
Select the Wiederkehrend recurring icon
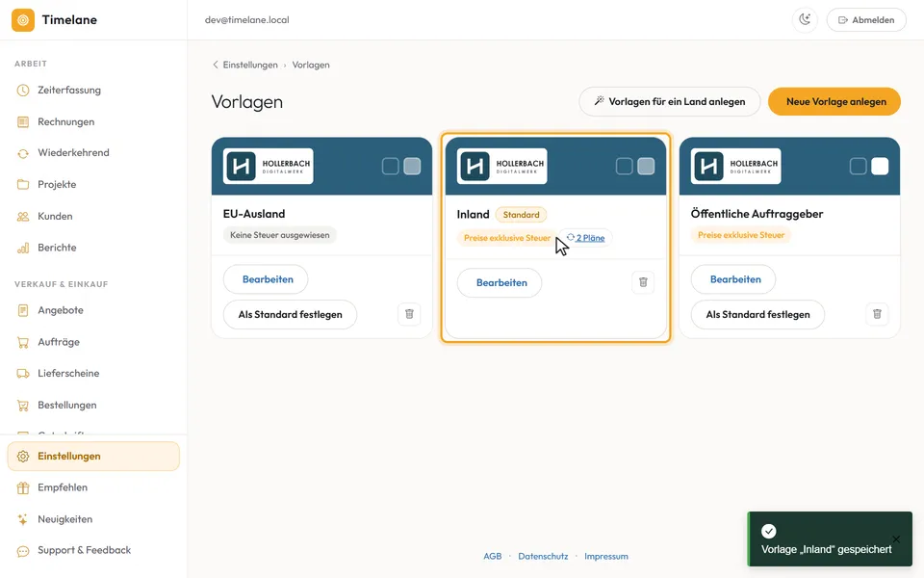(x=23, y=153)
